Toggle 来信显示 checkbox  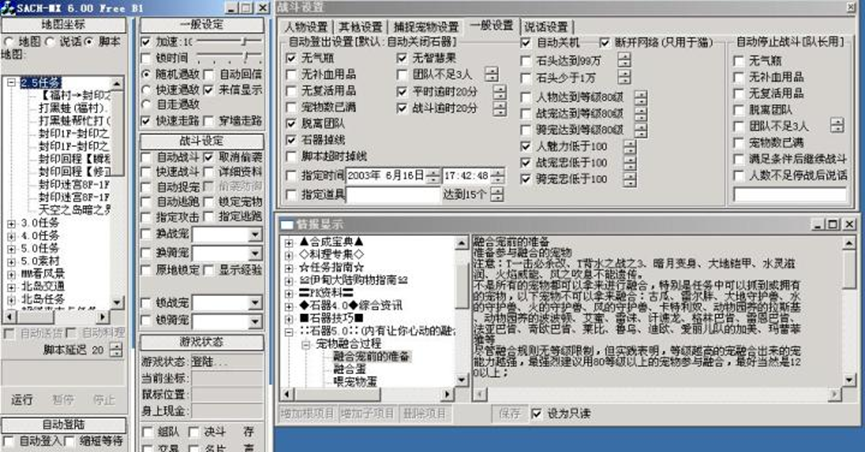coord(209,89)
